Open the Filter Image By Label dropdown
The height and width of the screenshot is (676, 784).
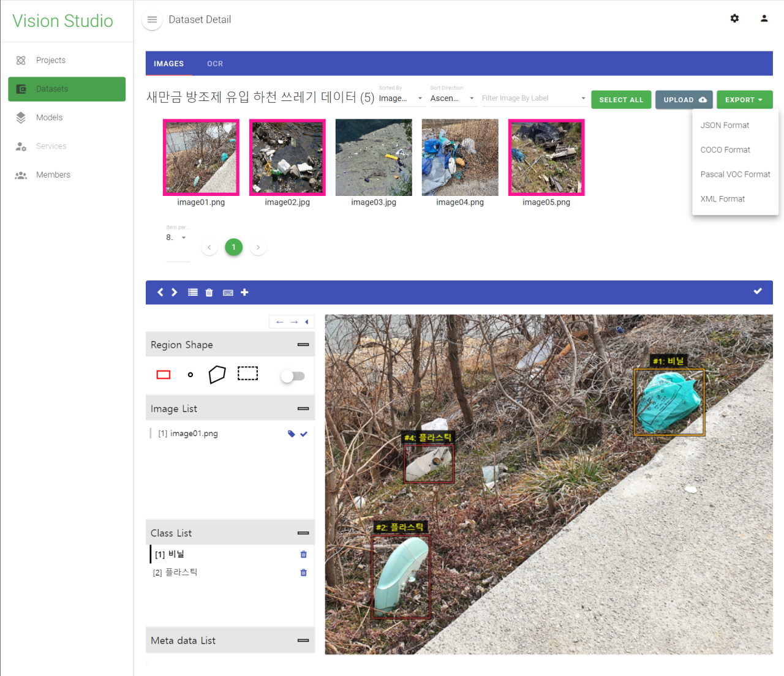(533, 98)
